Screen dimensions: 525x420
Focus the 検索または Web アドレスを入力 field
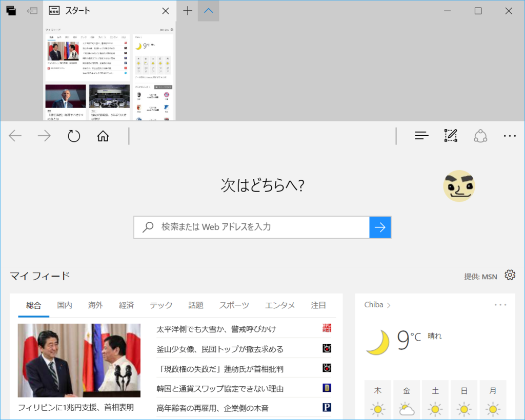pyautogui.click(x=251, y=227)
